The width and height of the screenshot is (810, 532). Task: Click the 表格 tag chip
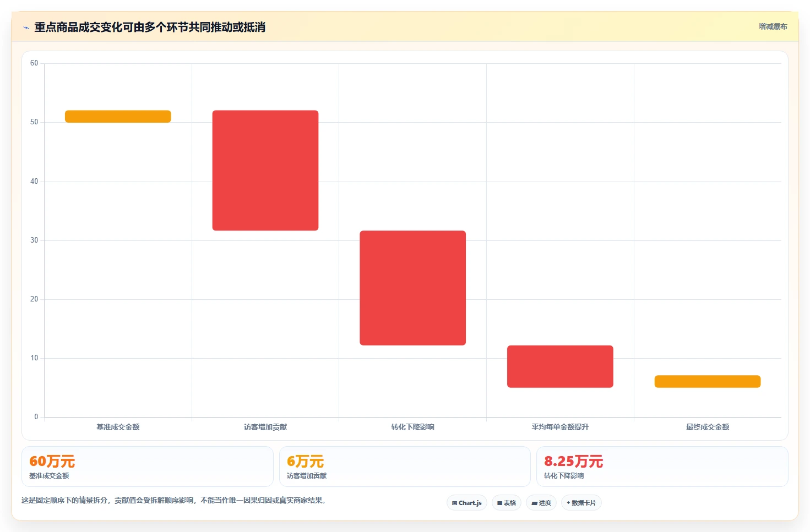pyautogui.click(x=507, y=503)
